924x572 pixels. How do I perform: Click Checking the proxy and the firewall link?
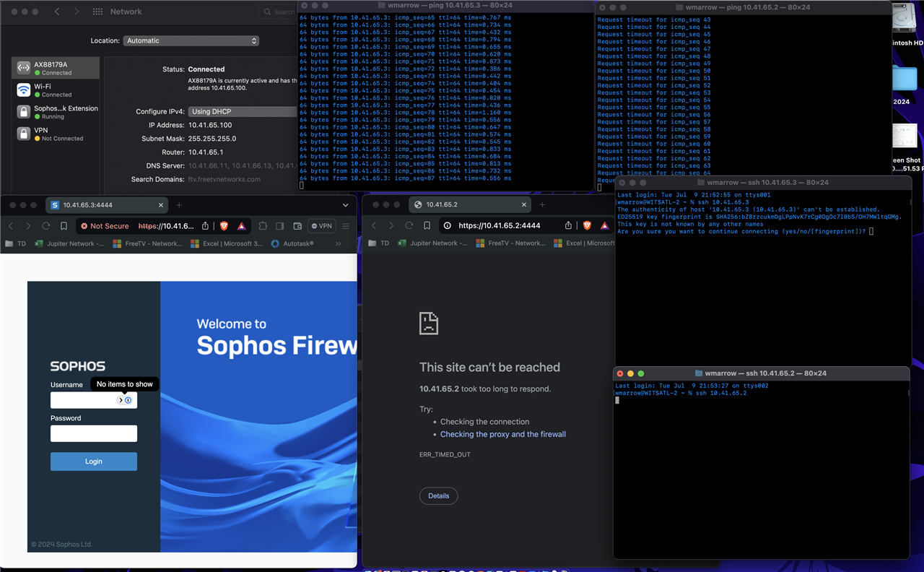point(503,434)
